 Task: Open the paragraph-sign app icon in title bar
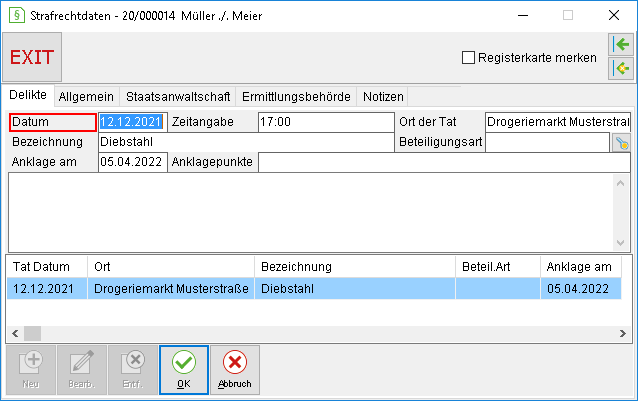pos(17,15)
